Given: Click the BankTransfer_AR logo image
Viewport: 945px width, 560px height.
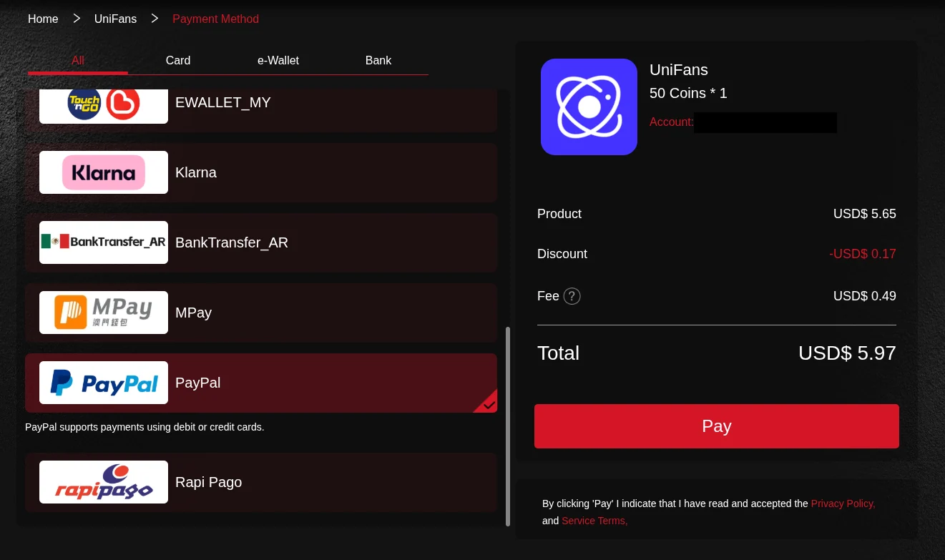Looking at the screenshot, I should pos(104,242).
